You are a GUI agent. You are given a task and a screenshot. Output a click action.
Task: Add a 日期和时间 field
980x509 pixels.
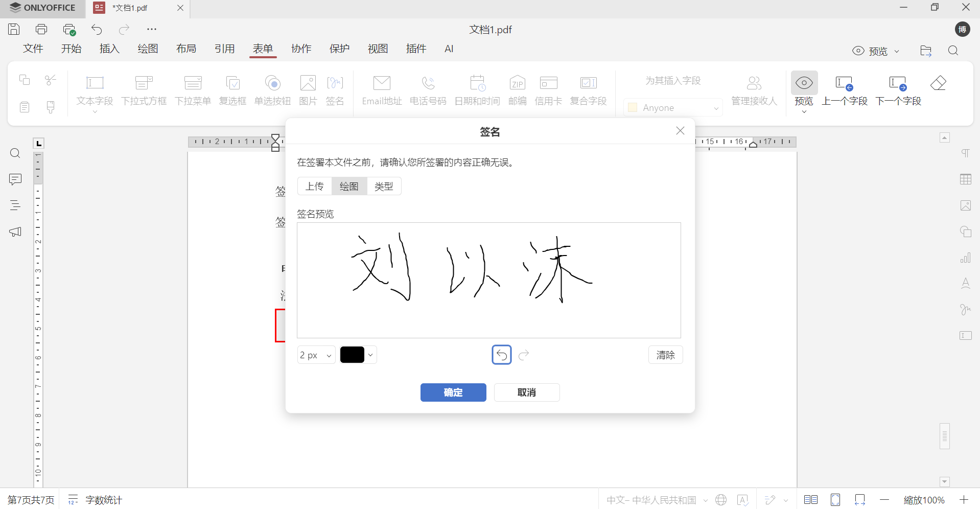477,89
